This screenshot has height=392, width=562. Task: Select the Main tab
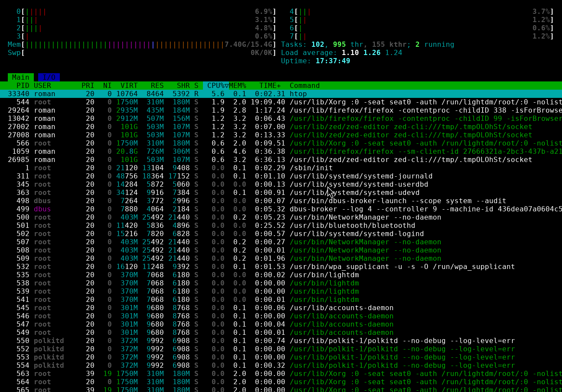click(20, 78)
